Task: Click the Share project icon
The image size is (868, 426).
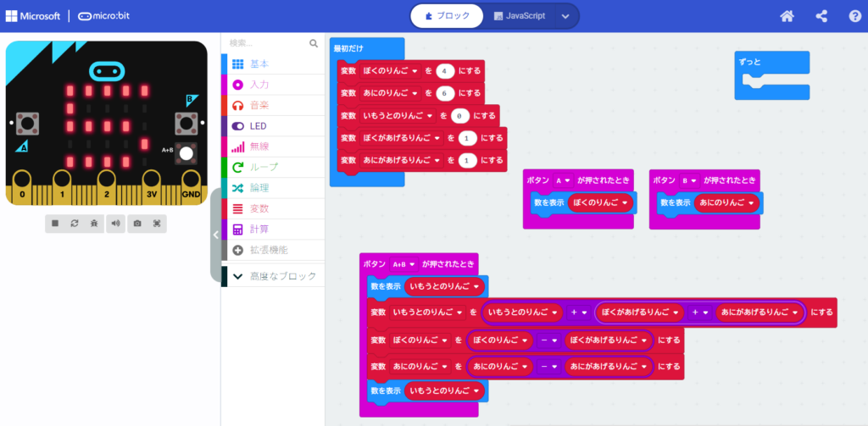Action: click(x=821, y=16)
